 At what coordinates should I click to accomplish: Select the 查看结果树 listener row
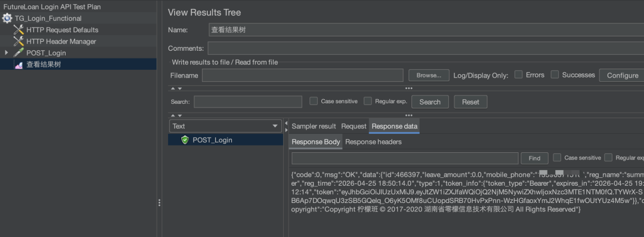tap(78, 64)
